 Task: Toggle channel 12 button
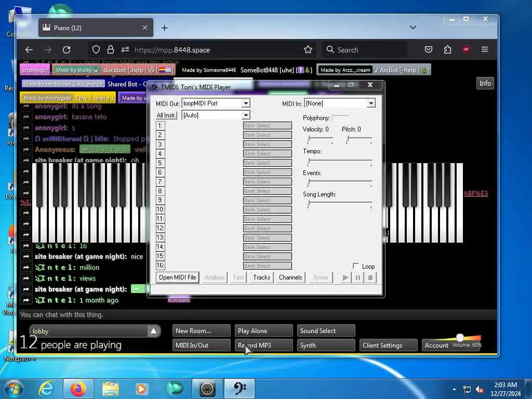click(160, 228)
